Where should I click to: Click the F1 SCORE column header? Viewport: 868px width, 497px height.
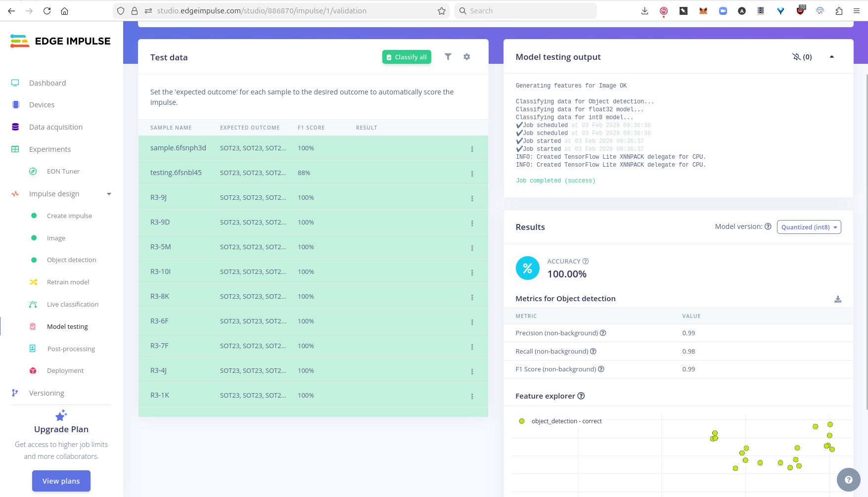coord(311,128)
